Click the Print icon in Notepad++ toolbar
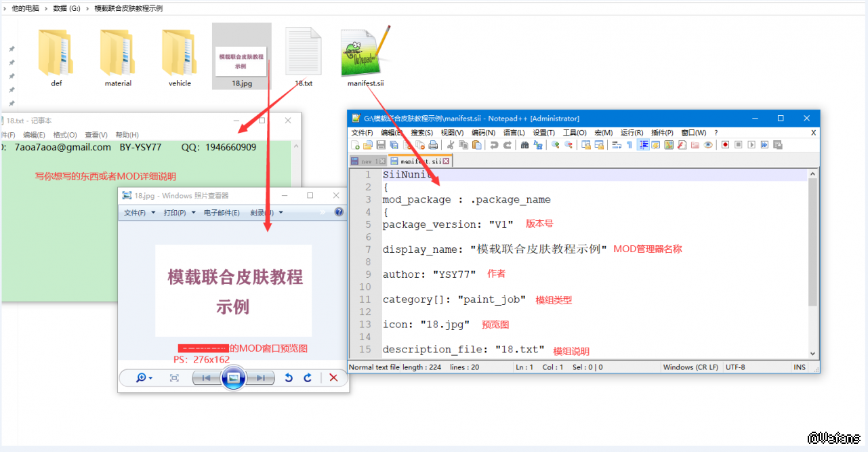The height and width of the screenshot is (452, 868). pyautogui.click(x=433, y=145)
